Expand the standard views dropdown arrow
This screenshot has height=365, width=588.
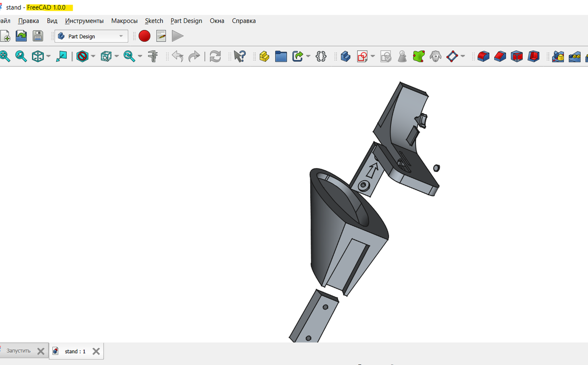[49, 56]
